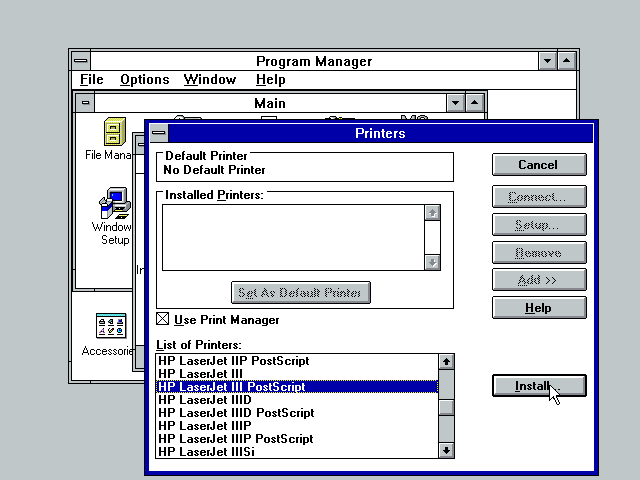Screen dimensions: 640x480
Task: Toggle the Use Print Manager checkbox
Action: click(x=162, y=319)
